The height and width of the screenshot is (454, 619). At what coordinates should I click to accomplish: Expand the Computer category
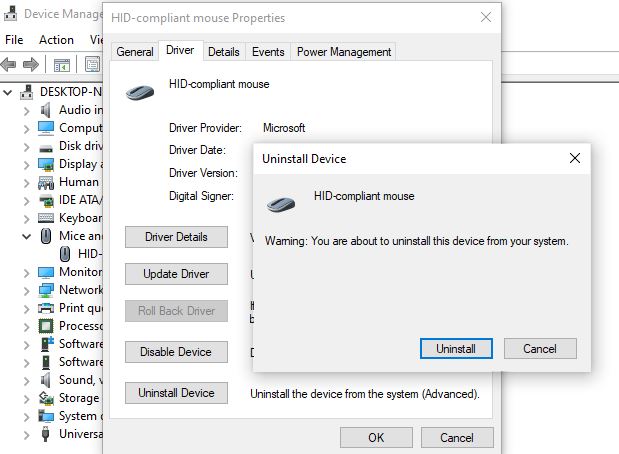(26, 129)
